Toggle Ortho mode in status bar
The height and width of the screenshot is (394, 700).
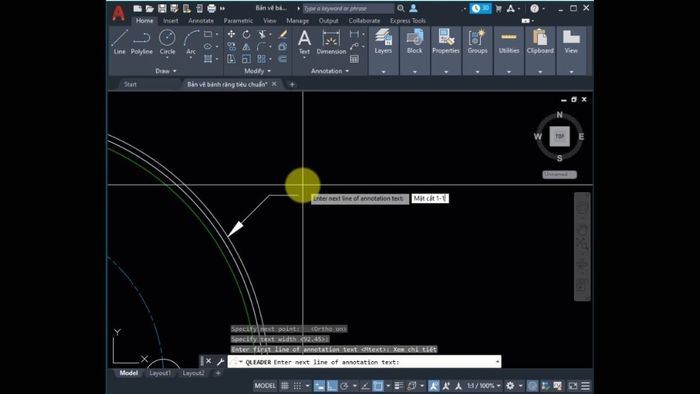(332, 386)
